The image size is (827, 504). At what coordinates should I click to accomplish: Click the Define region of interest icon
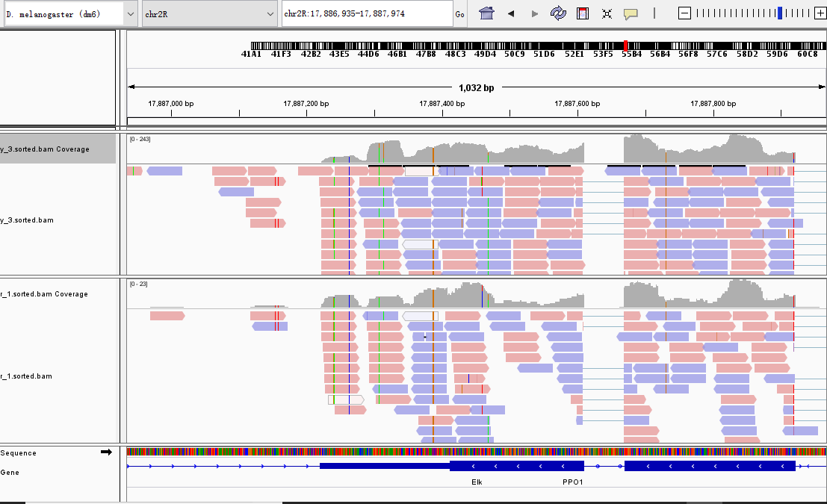pyautogui.click(x=583, y=13)
